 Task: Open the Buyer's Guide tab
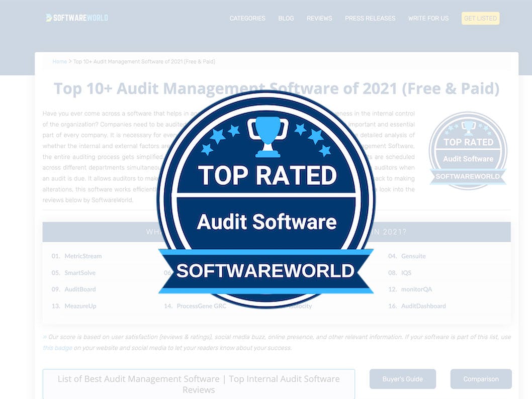pos(403,379)
